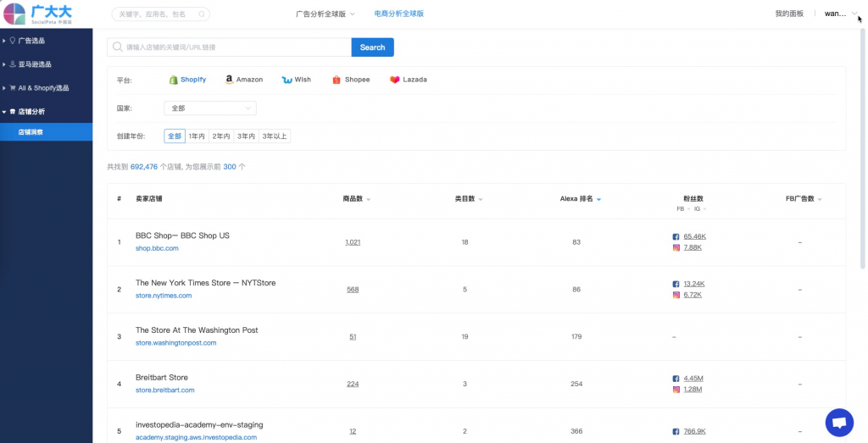The image size is (868, 443).
Task: Select the Shopee platform icon
Action: coord(336,80)
